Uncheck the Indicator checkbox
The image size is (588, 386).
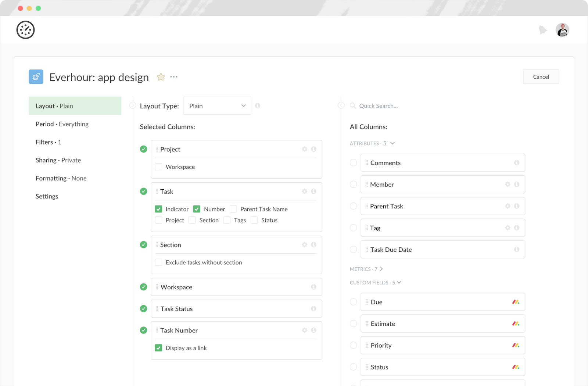point(158,209)
